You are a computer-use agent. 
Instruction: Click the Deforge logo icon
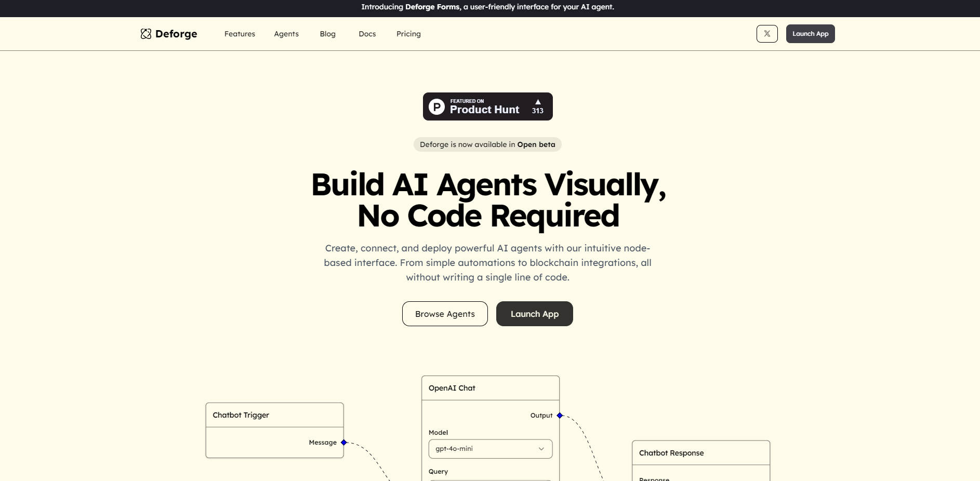pyautogui.click(x=145, y=34)
